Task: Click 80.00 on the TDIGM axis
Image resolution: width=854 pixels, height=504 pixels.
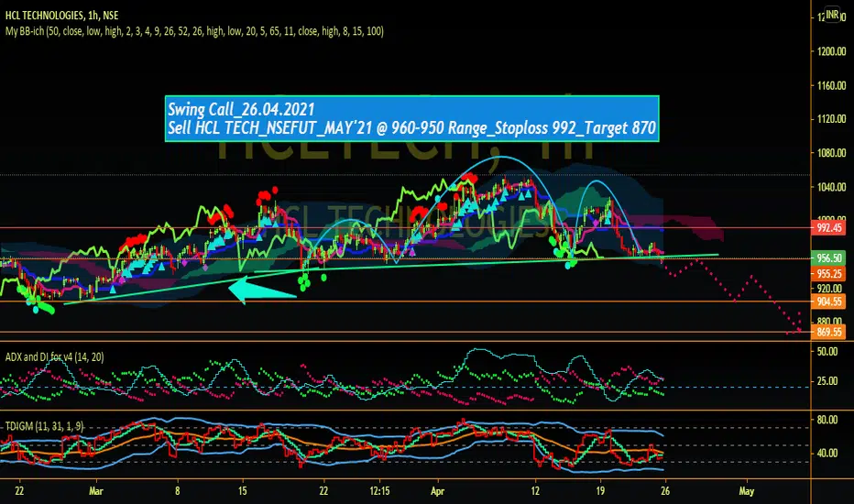Action: tap(827, 420)
